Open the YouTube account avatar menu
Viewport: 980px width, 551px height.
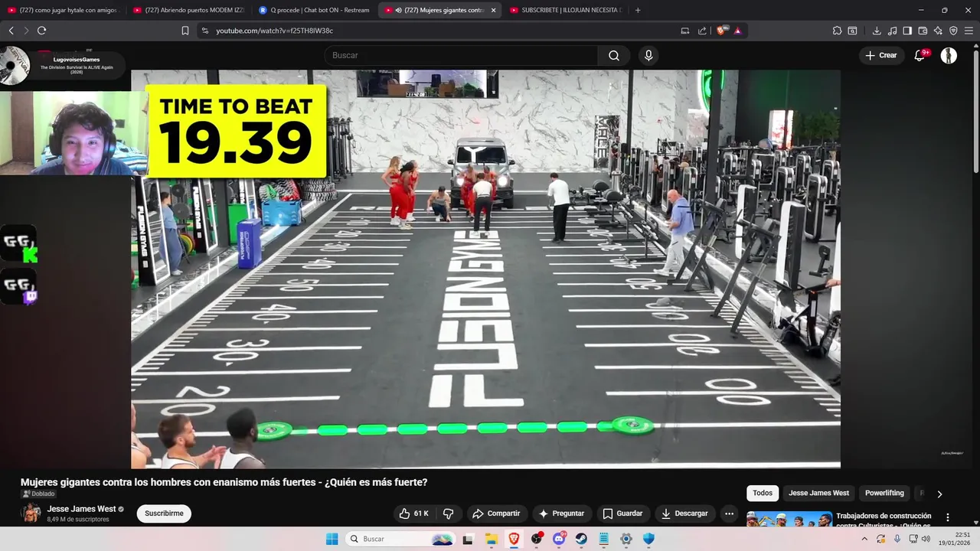point(949,55)
